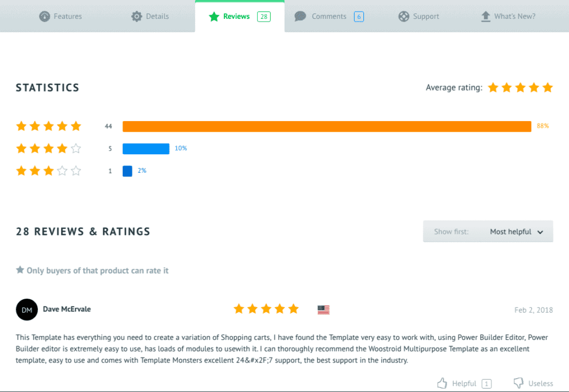This screenshot has width=569, height=392.
Task: Click the chevron in Show first selector
Action: [540, 232]
